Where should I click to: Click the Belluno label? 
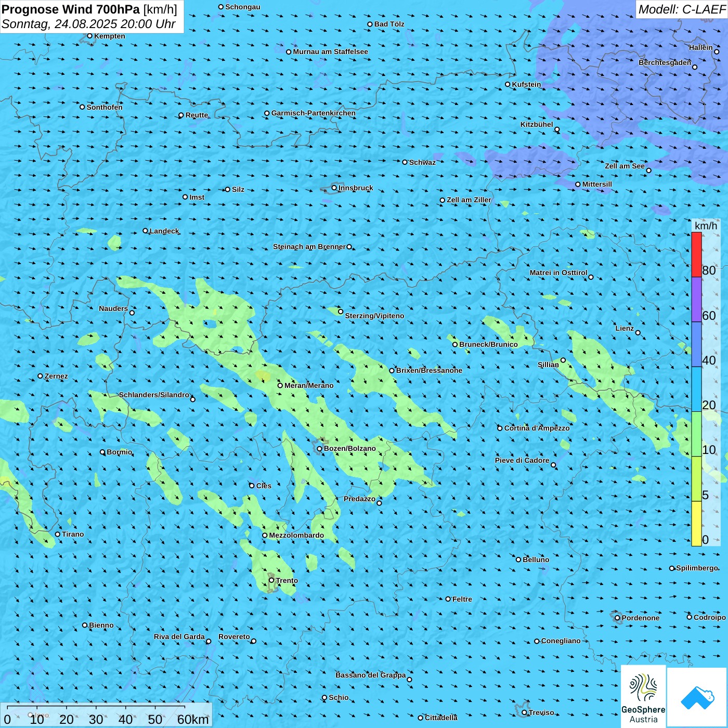coord(536,560)
